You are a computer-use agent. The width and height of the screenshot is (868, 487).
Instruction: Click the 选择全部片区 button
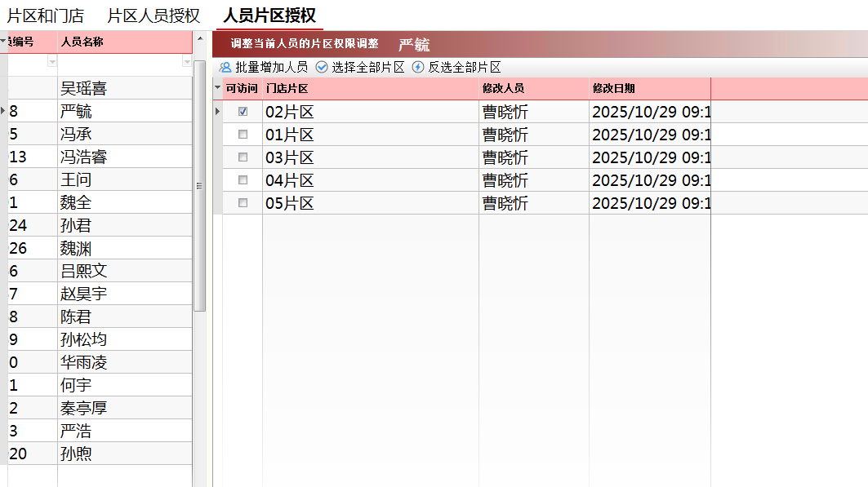pos(360,68)
